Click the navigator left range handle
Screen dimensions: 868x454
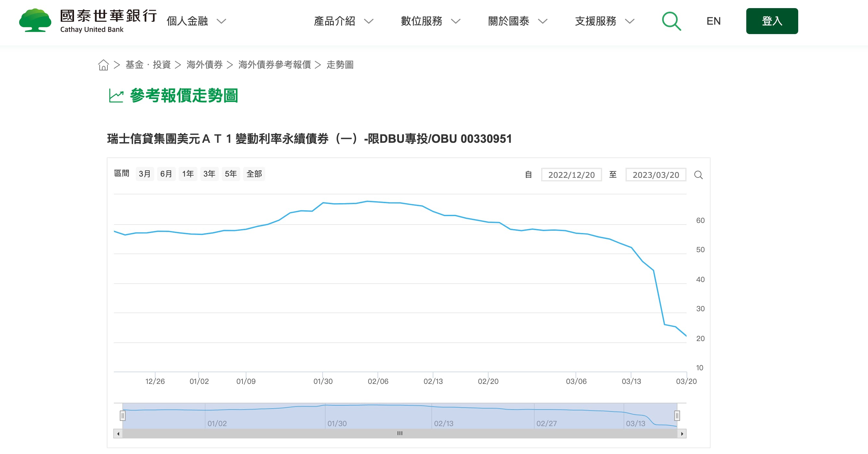click(123, 416)
